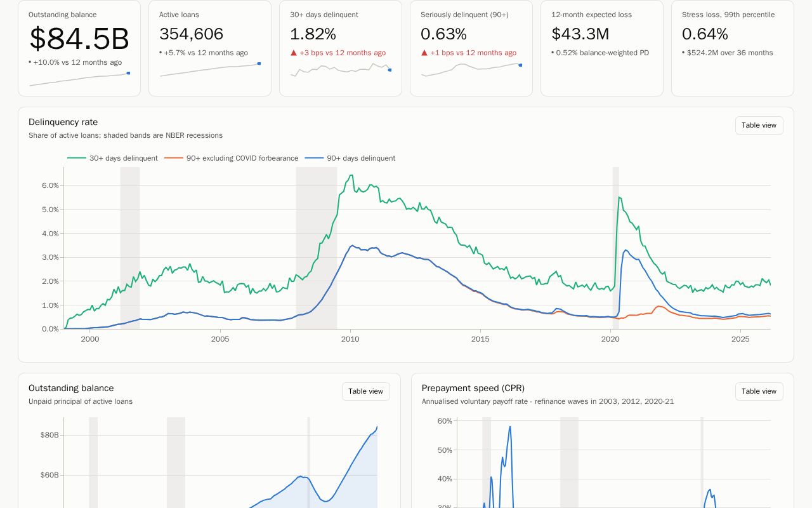Click the "12-month expected loss" card label
Screen dimensions: 812x508
tap(592, 15)
